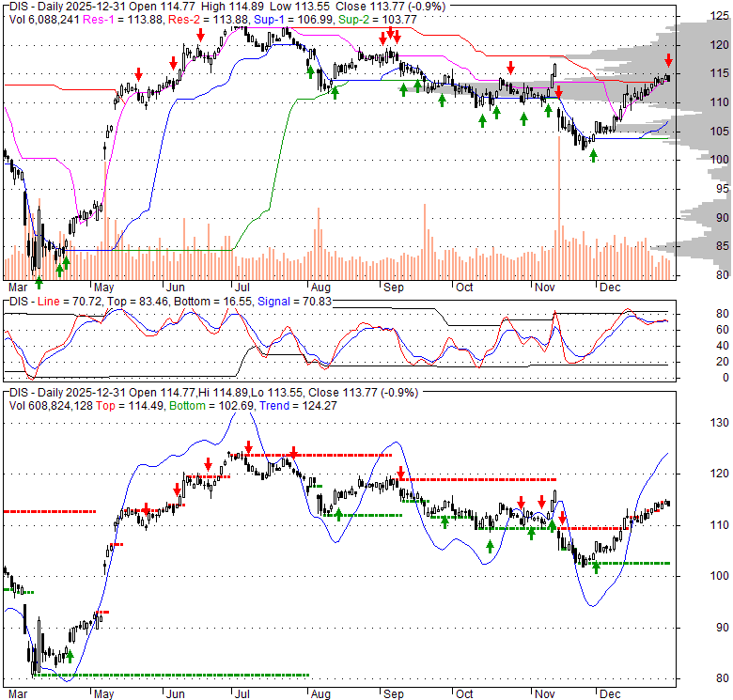Select the Bottom = 16.55 oscillator label

212,302
